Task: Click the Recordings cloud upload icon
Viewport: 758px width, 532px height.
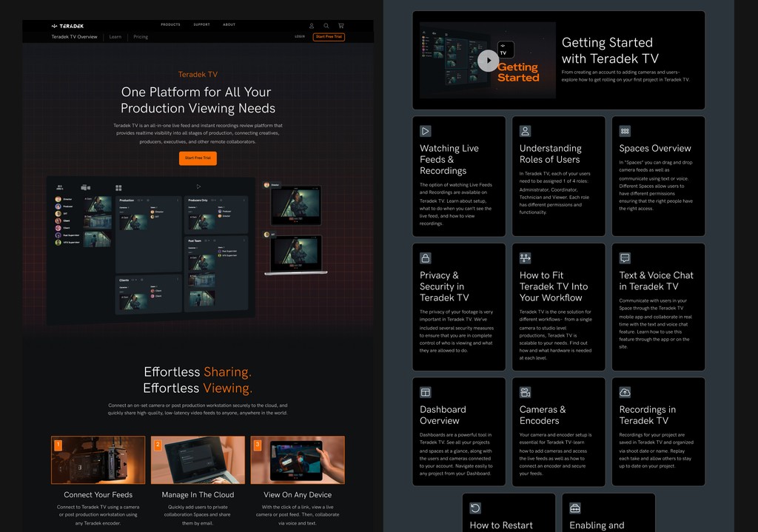Action: pos(625,392)
